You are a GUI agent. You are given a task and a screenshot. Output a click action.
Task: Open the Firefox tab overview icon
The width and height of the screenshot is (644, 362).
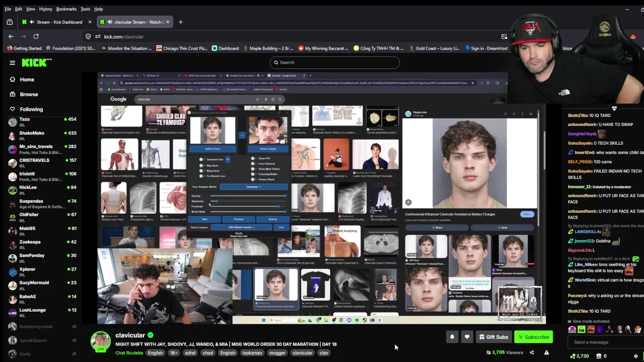click(10, 22)
